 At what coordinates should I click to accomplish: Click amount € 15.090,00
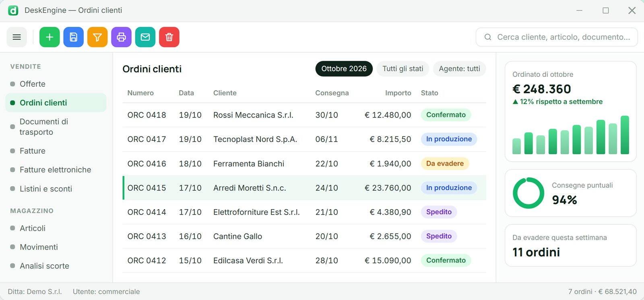click(x=388, y=261)
